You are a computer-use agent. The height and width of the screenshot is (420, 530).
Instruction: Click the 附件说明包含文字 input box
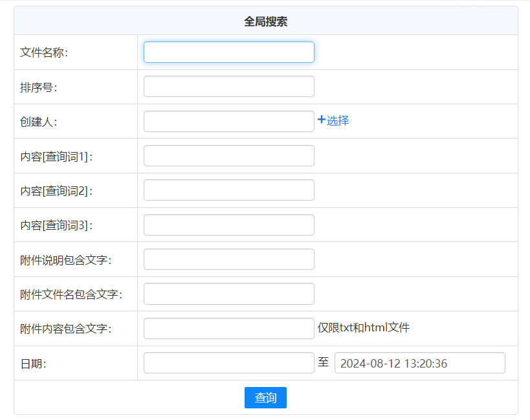click(x=228, y=260)
